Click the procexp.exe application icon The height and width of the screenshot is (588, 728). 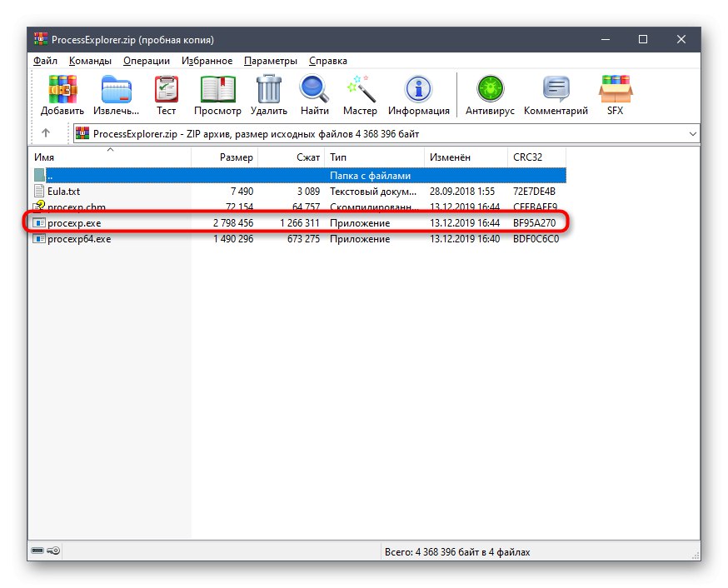coord(39,223)
